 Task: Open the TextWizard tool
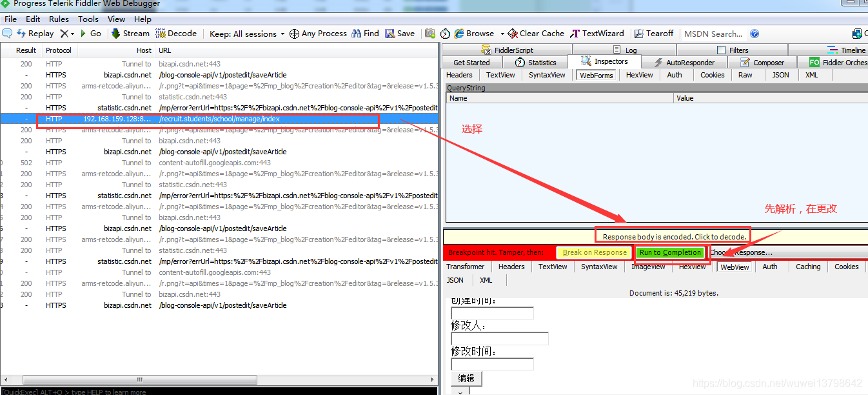click(x=575, y=34)
